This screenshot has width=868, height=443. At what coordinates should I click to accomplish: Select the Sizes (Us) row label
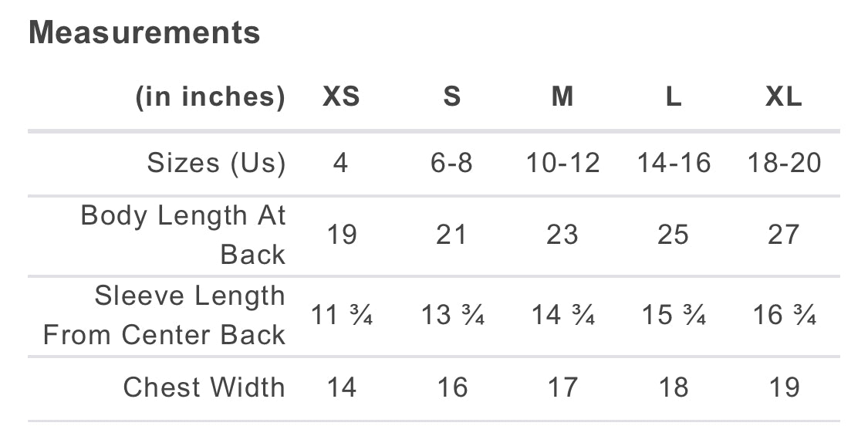pos(216,163)
